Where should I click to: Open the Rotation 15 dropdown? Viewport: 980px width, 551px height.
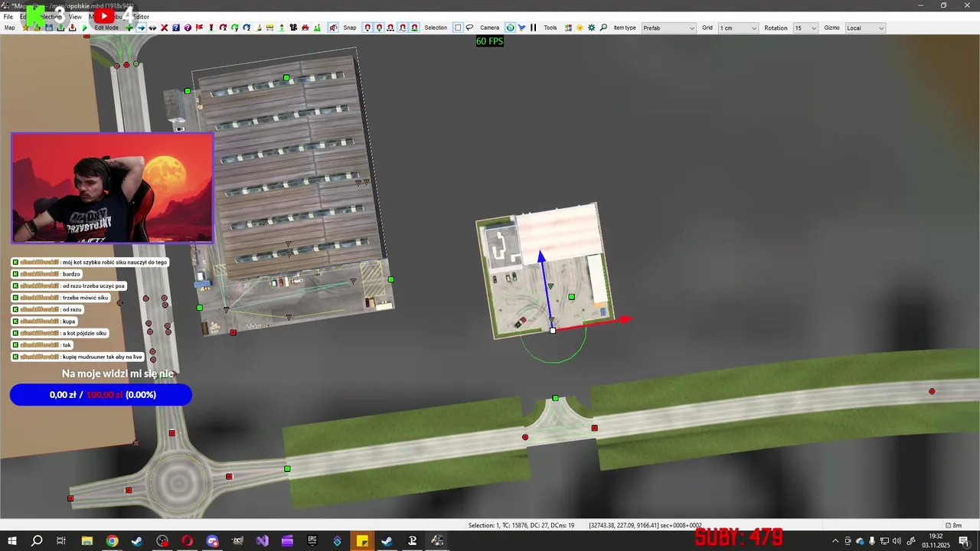tap(805, 28)
